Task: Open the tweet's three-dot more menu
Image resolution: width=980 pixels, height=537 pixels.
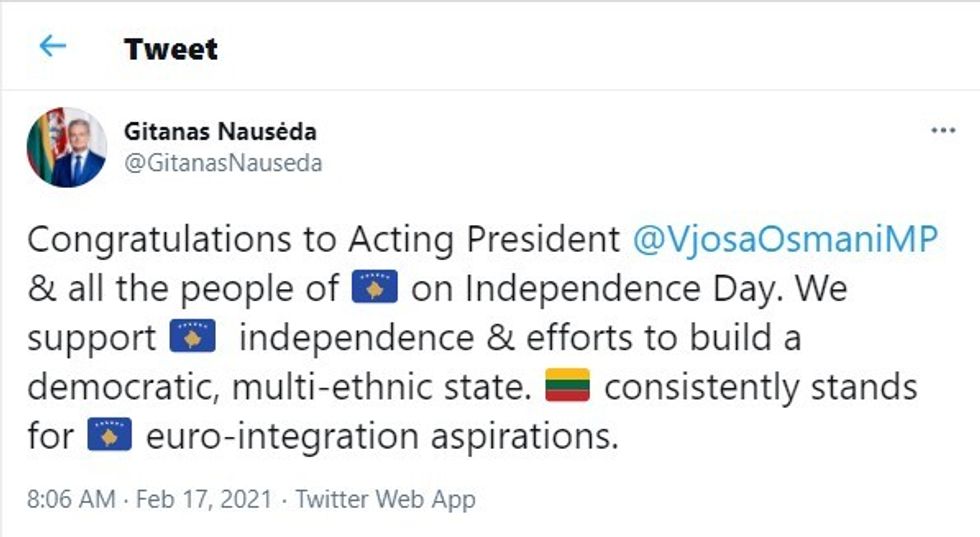Action: point(943,131)
